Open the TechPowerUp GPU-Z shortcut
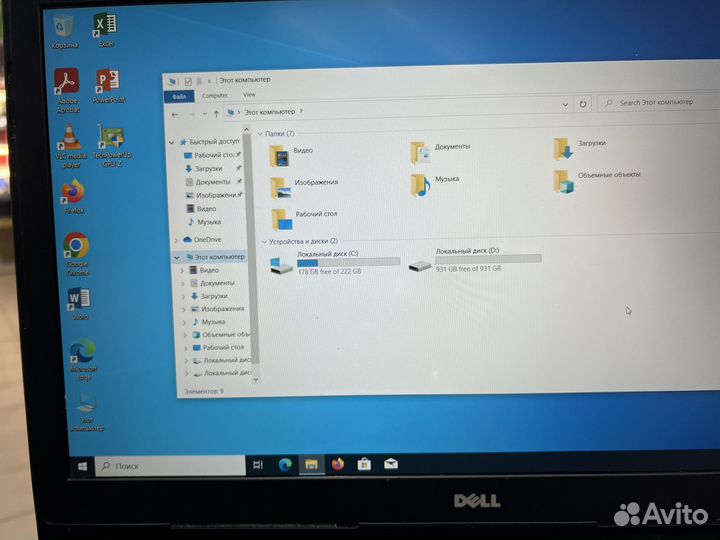720x540 pixels. [x=112, y=145]
